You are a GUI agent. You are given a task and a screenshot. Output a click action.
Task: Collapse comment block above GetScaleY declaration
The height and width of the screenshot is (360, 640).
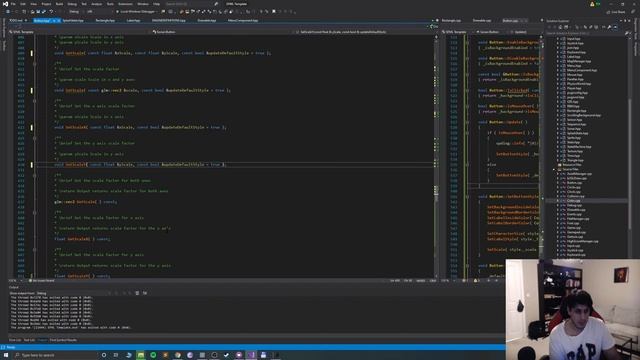coord(35,249)
